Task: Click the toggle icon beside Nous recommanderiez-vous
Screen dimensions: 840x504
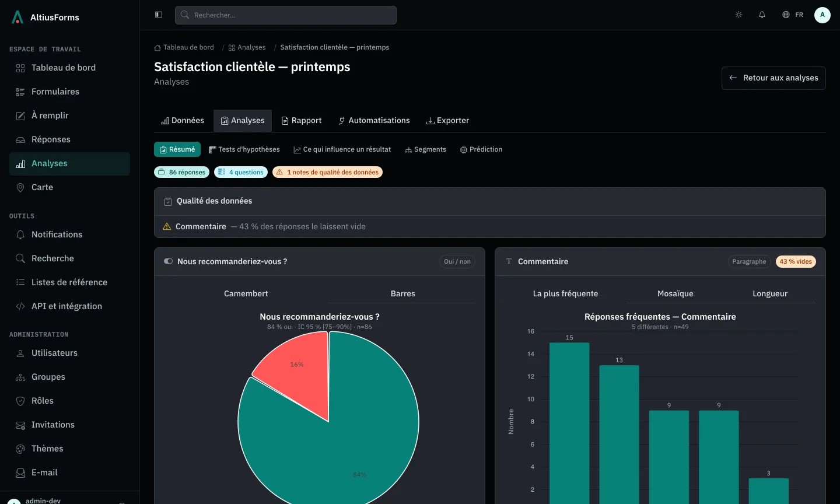Action: tap(169, 261)
